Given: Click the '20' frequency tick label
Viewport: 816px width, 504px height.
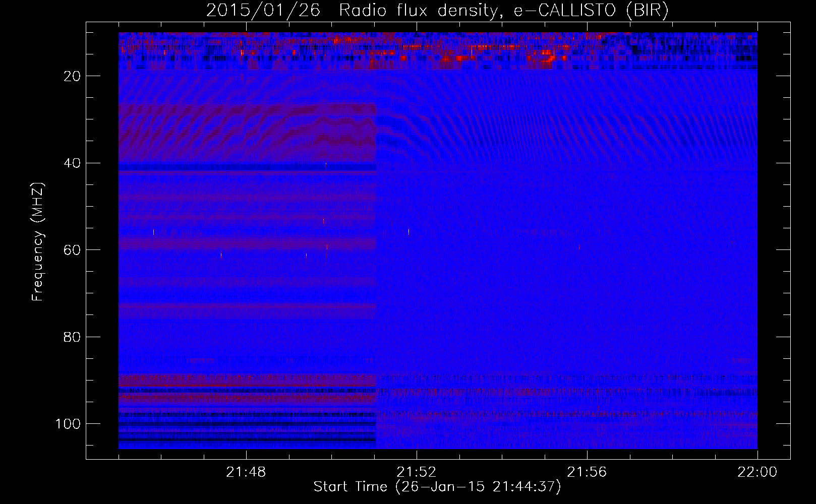Looking at the screenshot, I should (x=73, y=76).
